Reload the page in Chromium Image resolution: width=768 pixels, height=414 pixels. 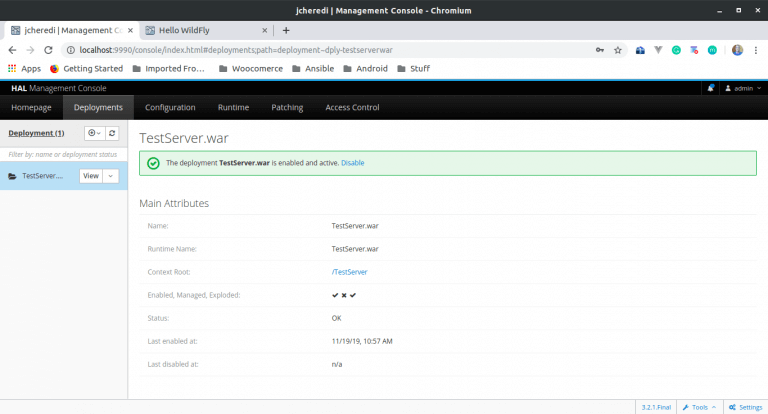48,50
